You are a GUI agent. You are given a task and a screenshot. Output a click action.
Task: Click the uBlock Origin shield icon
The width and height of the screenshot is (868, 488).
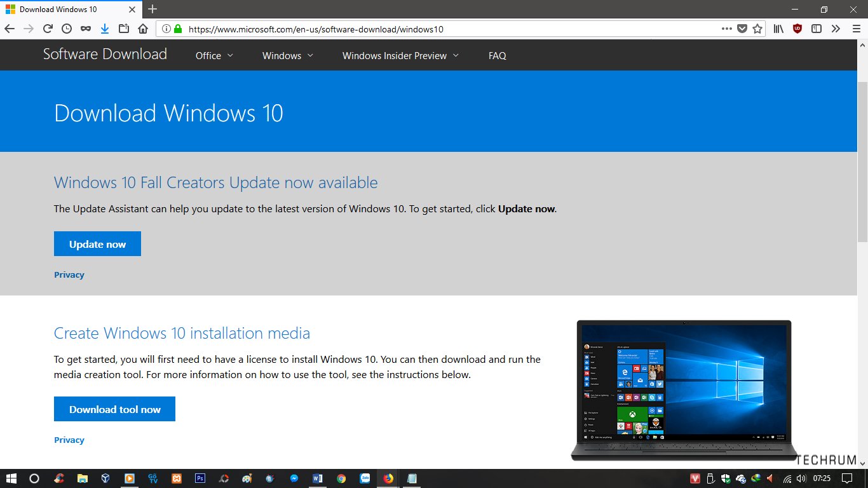[x=797, y=29]
